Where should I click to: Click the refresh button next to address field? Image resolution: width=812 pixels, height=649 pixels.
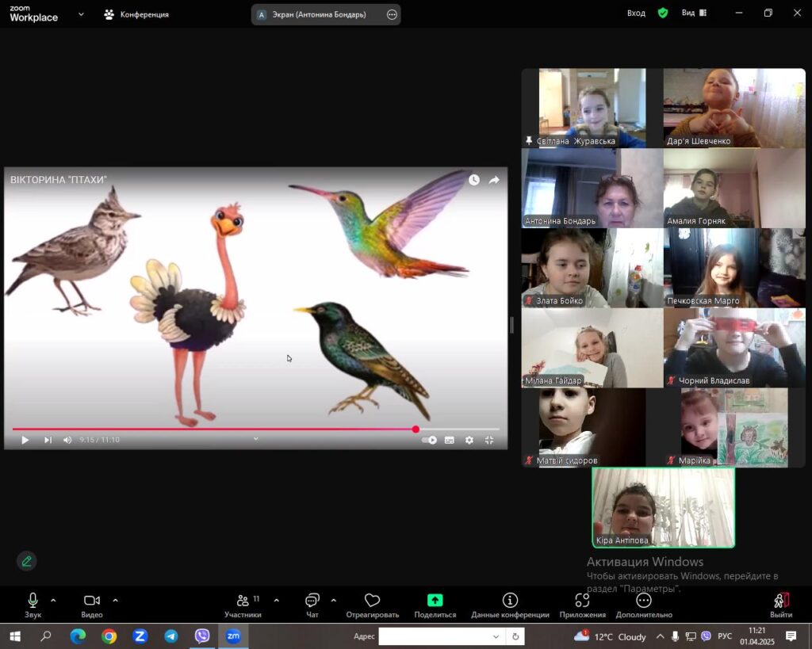pos(515,636)
